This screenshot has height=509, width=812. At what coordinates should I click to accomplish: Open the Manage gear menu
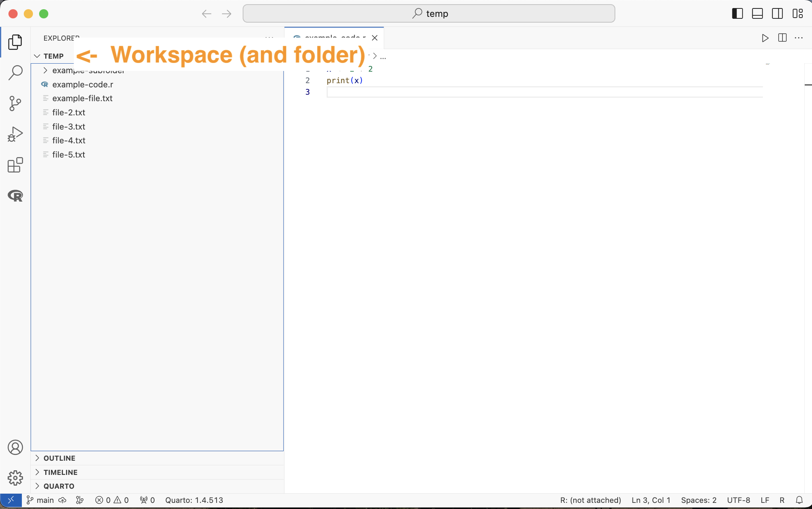[x=15, y=478]
